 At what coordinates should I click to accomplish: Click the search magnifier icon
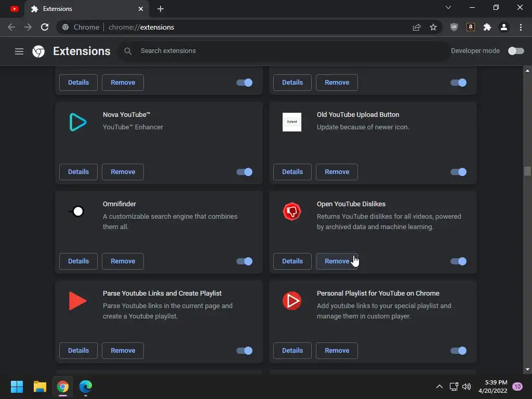(x=128, y=51)
